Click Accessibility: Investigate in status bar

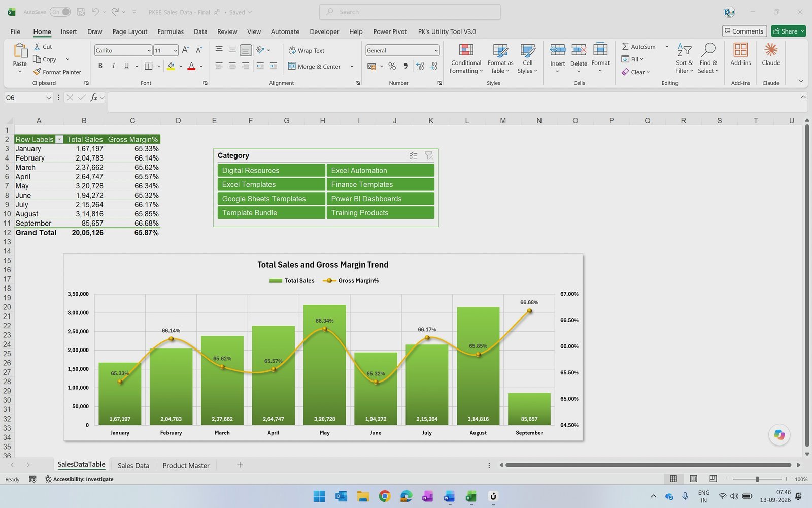(79, 479)
